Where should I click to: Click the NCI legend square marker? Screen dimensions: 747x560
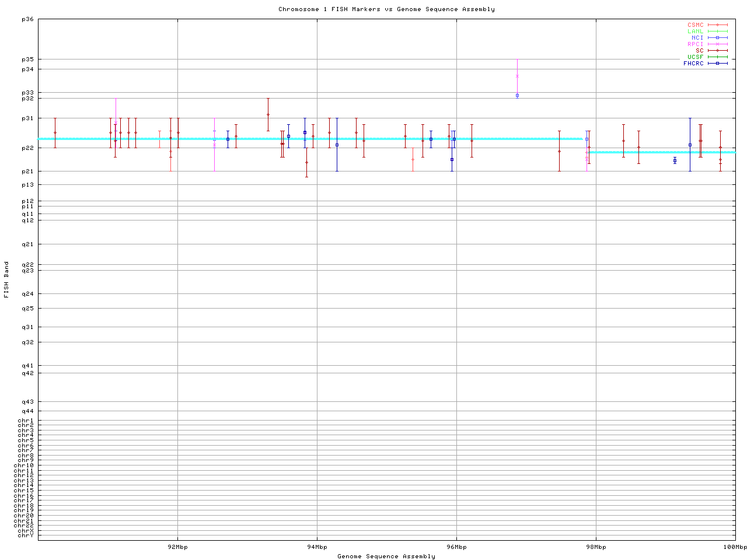click(717, 38)
